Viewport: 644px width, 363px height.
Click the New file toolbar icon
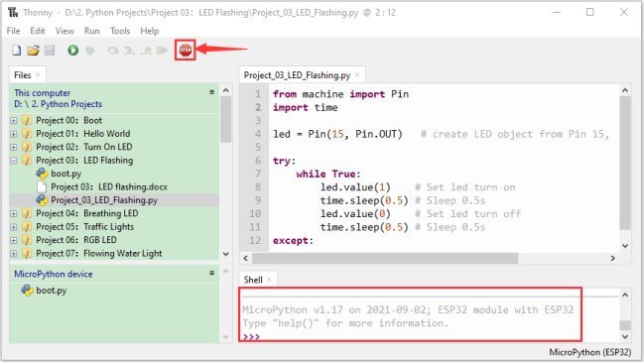point(17,51)
